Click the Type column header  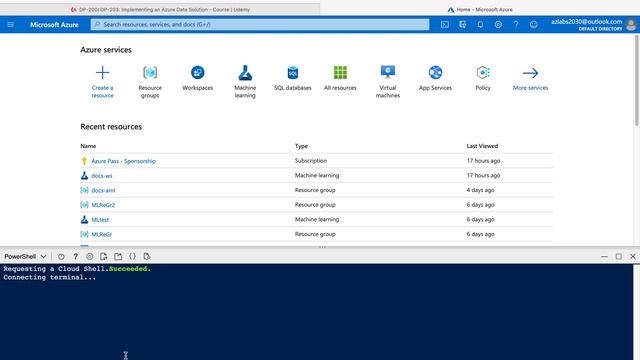[x=301, y=146]
